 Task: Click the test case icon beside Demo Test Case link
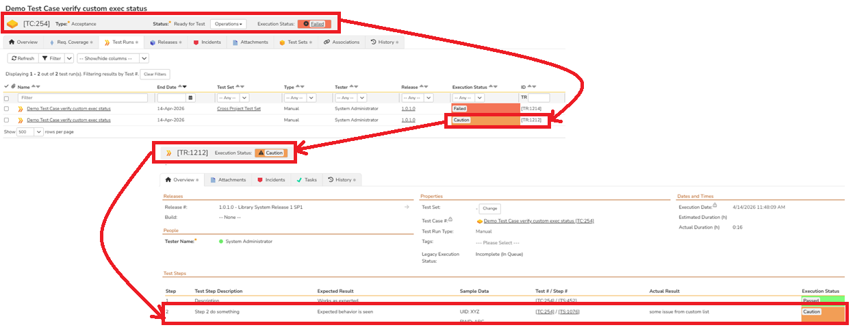tap(479, 221)
